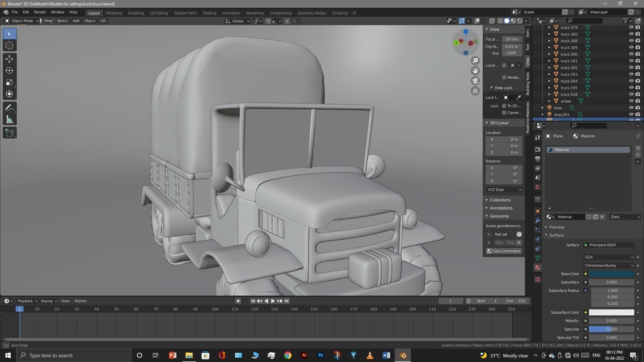Click the Base Color swatch
Viewport: 644px width, 362px height.
611,274
